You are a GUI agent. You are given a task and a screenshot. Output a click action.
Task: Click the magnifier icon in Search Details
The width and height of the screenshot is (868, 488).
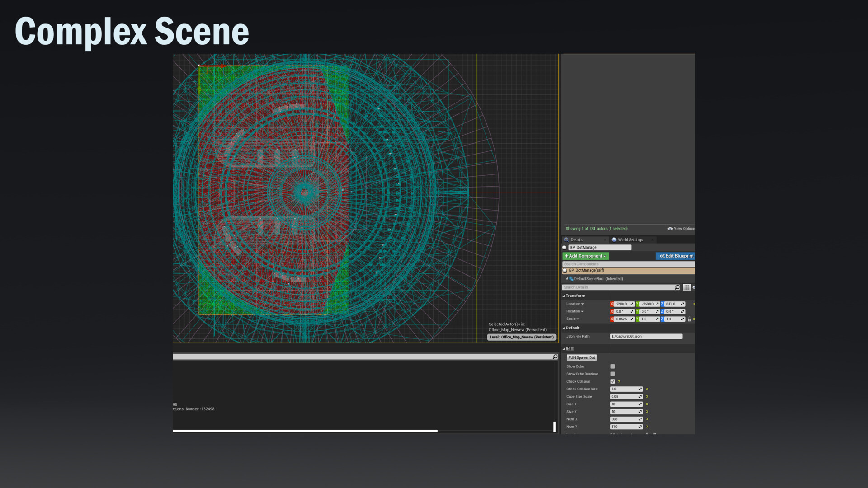tap(677, 287)
